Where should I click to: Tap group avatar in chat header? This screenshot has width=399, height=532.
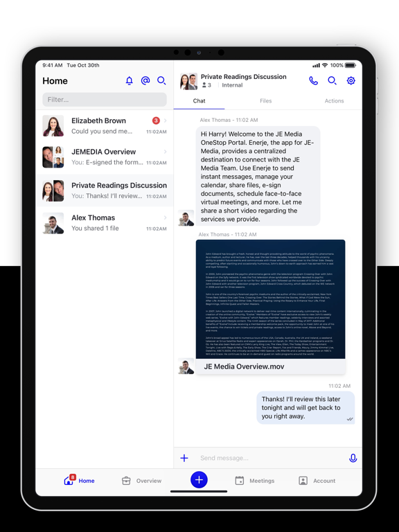click(x=188, y=81)
